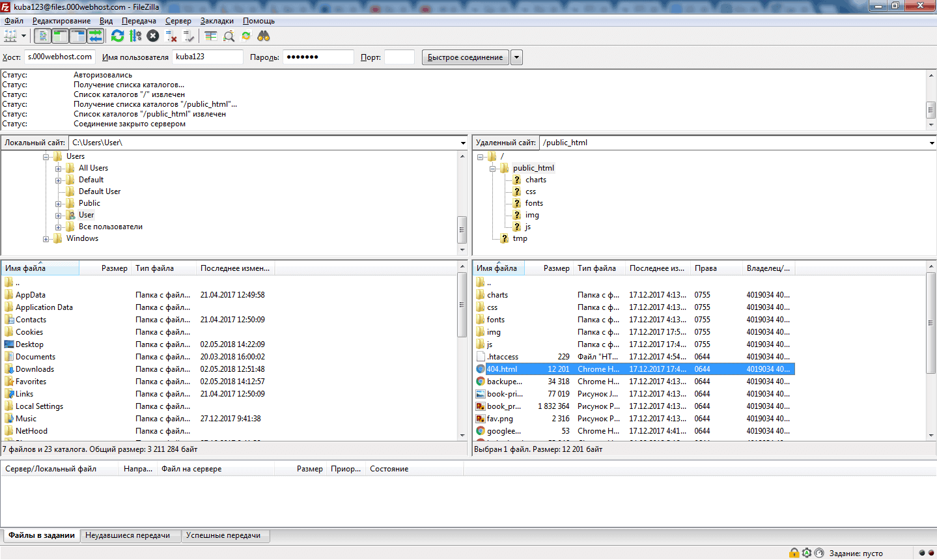
Task: Open local site path dropdown
Action: point(463,143)
